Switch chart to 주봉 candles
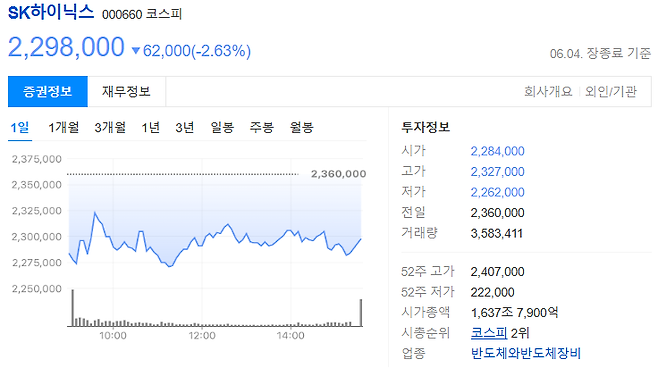 pyautogui.click(x=261, y=127)
